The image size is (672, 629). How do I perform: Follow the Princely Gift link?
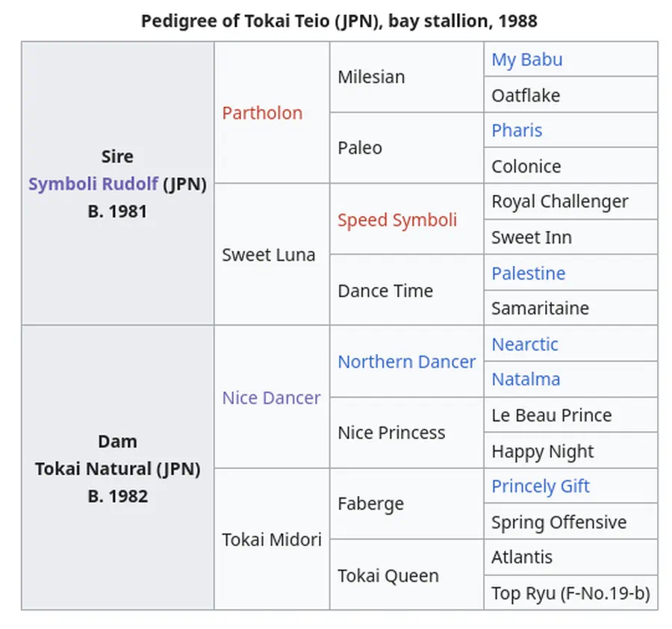click(540, 486)
